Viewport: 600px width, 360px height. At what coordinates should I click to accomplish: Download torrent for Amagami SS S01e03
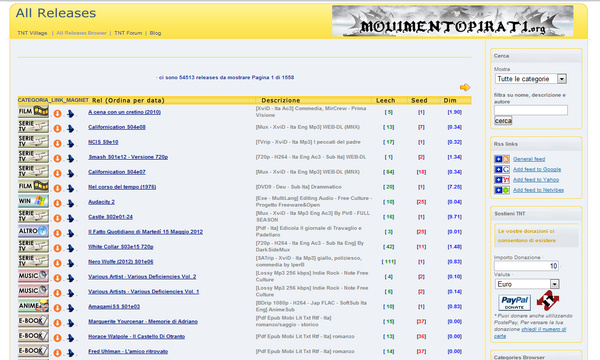[x=57, y=307]
